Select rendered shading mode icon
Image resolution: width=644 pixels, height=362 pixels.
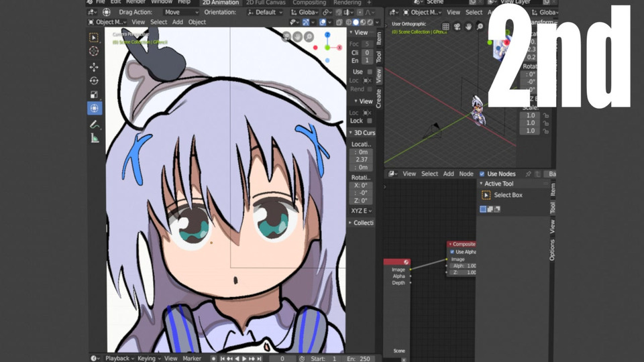click(x=370, y=22)
